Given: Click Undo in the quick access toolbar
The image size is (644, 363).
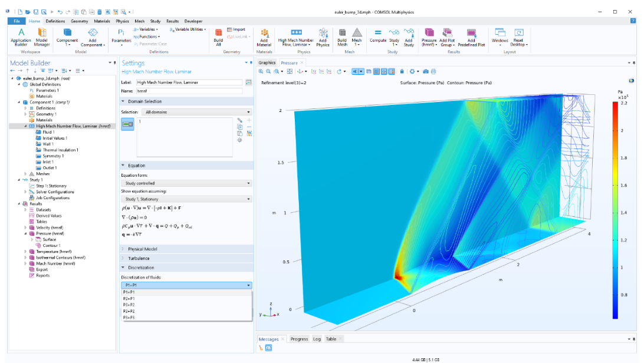Looking at the screenshot, I should coord(60,12).
